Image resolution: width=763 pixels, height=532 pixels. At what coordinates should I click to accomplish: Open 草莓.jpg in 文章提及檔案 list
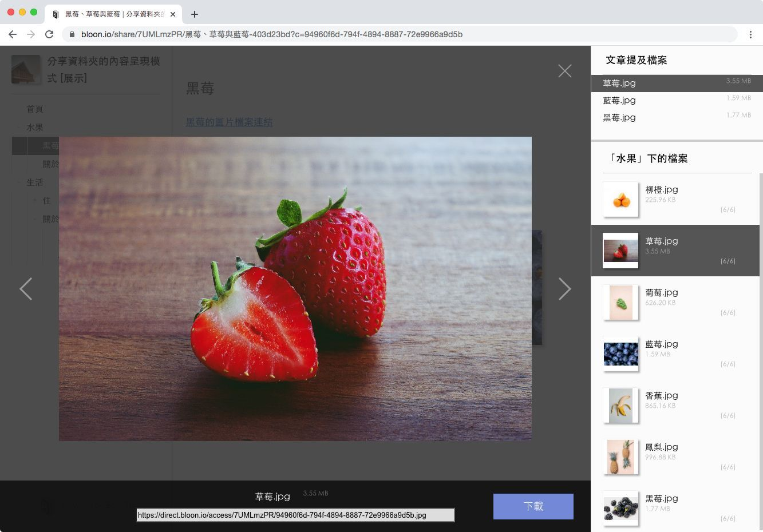(x=677, y=83)
